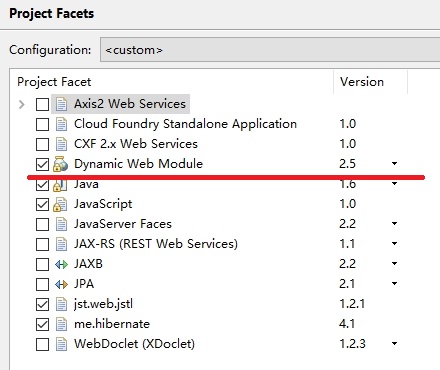Select the JAXB facet label

(x=88, y=264)
